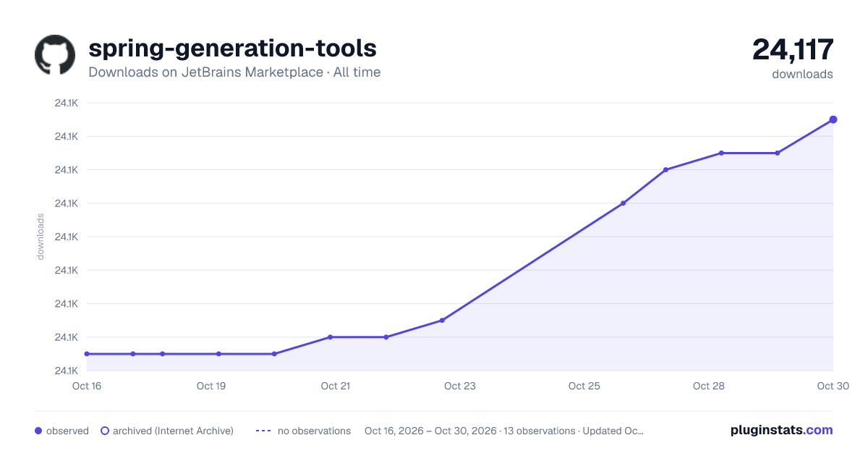This screenshot has height=456, width=868.
Task: Click the filled dot icon beside 'observed'
Action: (x=38, y=431)
